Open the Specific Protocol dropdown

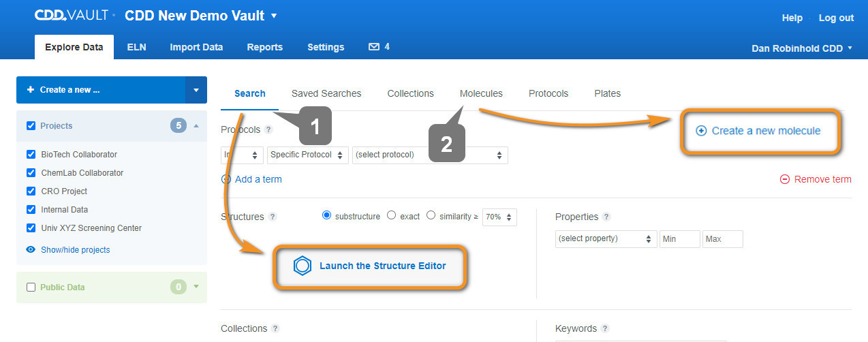click(308, 155)
